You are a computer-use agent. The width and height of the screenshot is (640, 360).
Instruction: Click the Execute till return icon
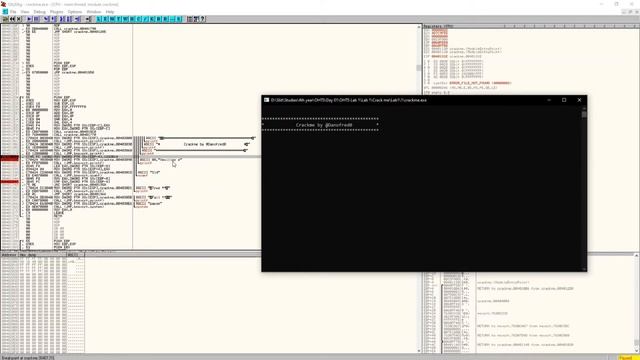[77, 19]
